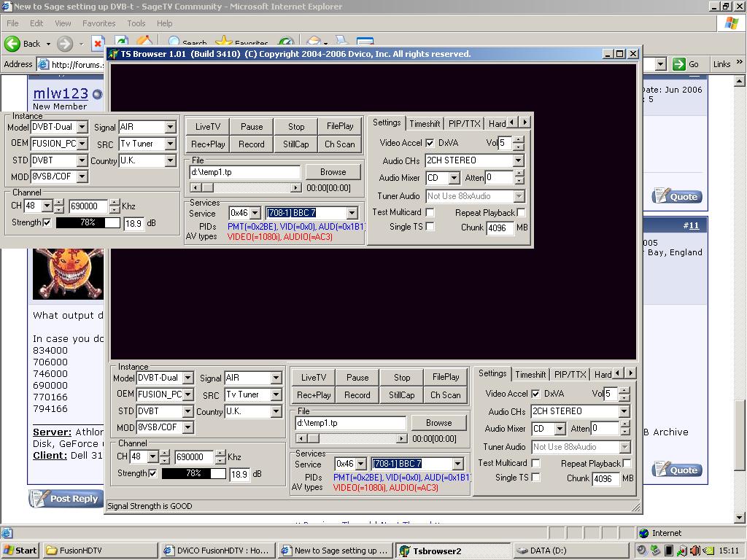Click the IE Back arrow icon
The width and height of the screenshot is (747, 560).
[12, 44]
